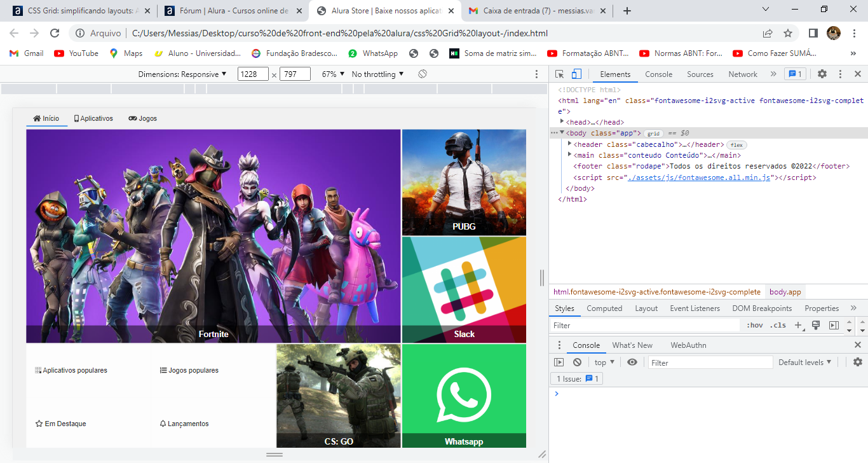Viewport: 868px width, 463px height.
Task: Switch to the Sources panel tab
Action: click(700, 74)
